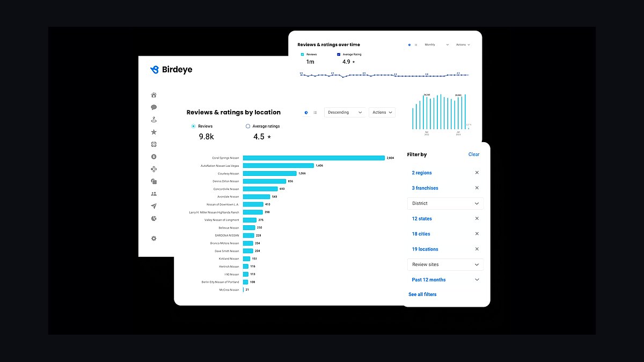Toggle Reviews checkbox in over-time panel
Image resolution: width=644 pixels, height=362 pixels.
tap(302, 54)
